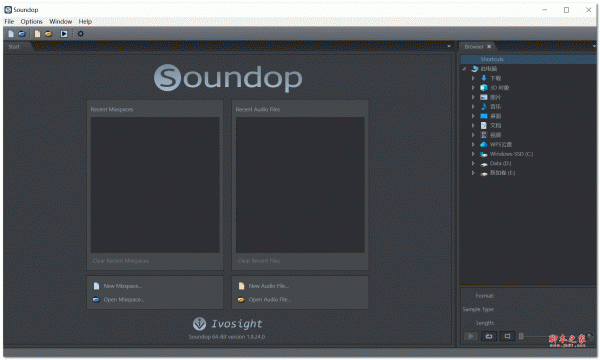Toggle auto-play speaker button in Browser preview
Image resolution: width=600 pixels, height=360 pixels.
[x=507, y=336]
